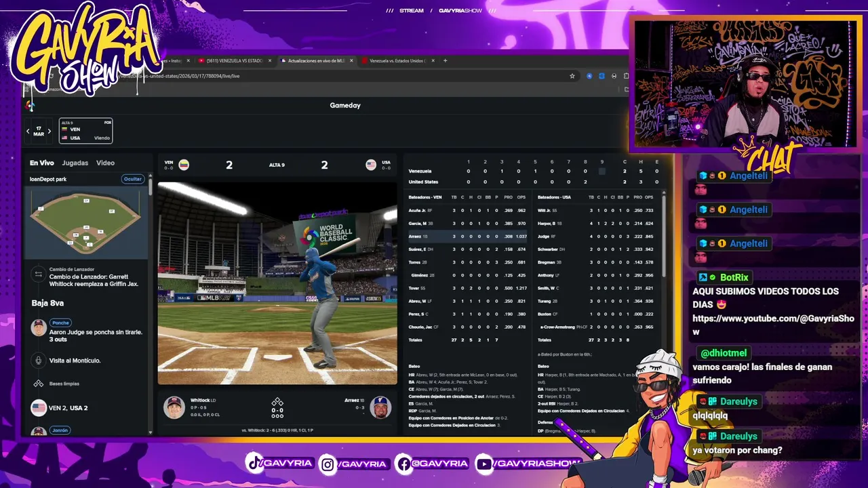Click the Bateadores - USA table header

[554, 197]
